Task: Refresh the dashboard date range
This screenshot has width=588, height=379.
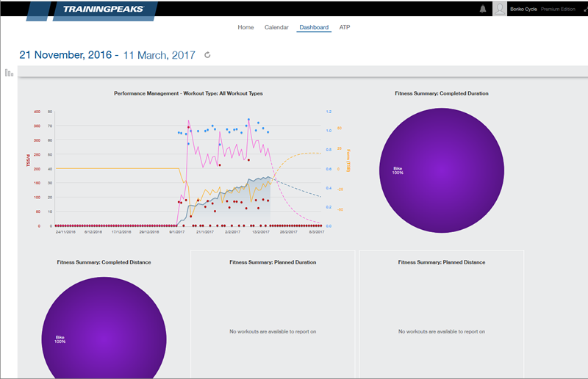Action: coord(207,55)
